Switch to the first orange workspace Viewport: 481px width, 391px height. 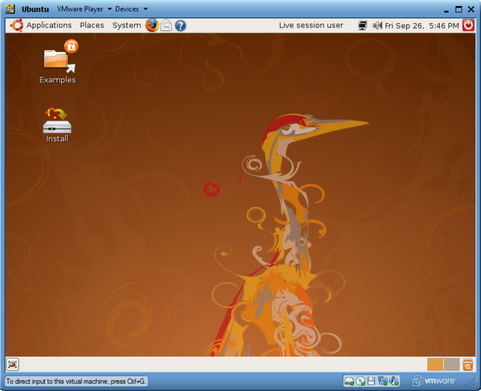click(435, 364)
